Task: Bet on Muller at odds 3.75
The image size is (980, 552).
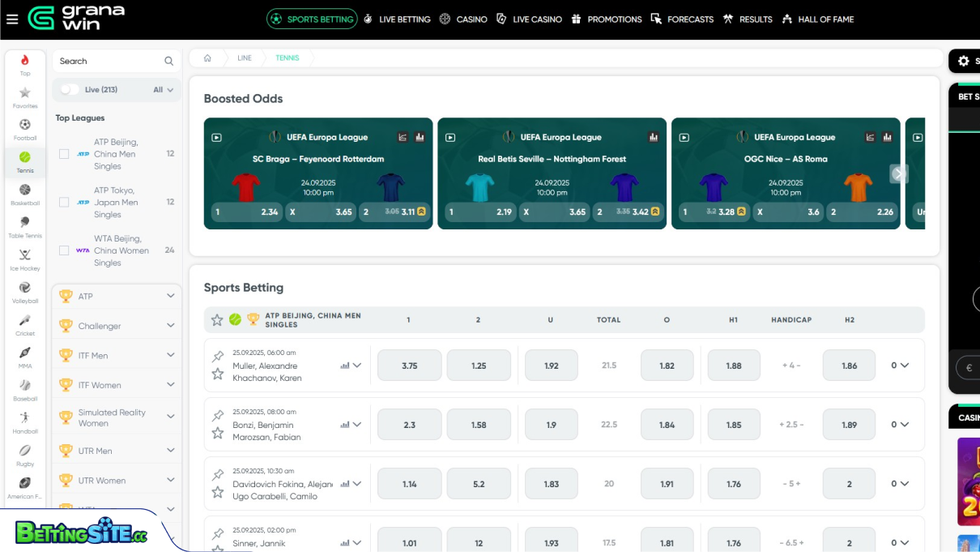Action: coord(409,366)
